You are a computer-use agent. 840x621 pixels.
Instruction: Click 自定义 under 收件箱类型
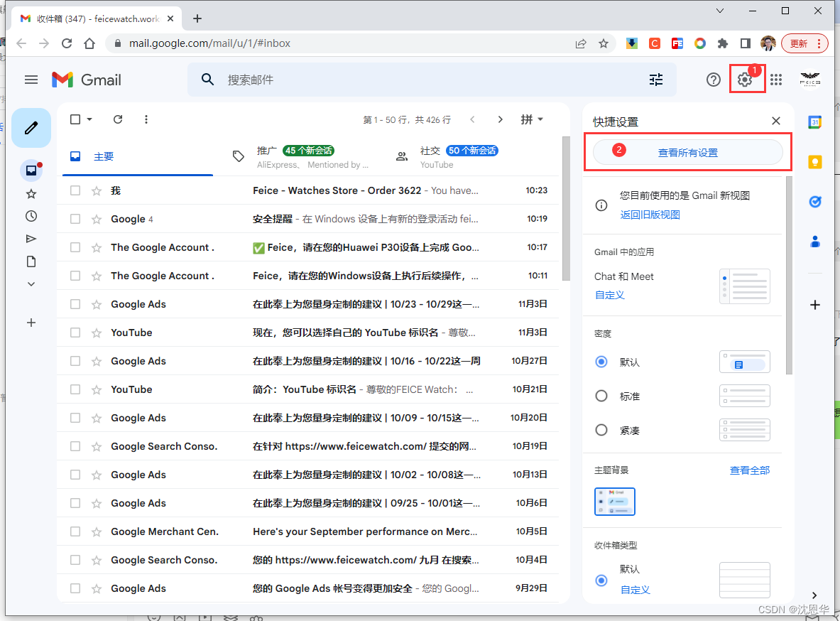[635, 590]
